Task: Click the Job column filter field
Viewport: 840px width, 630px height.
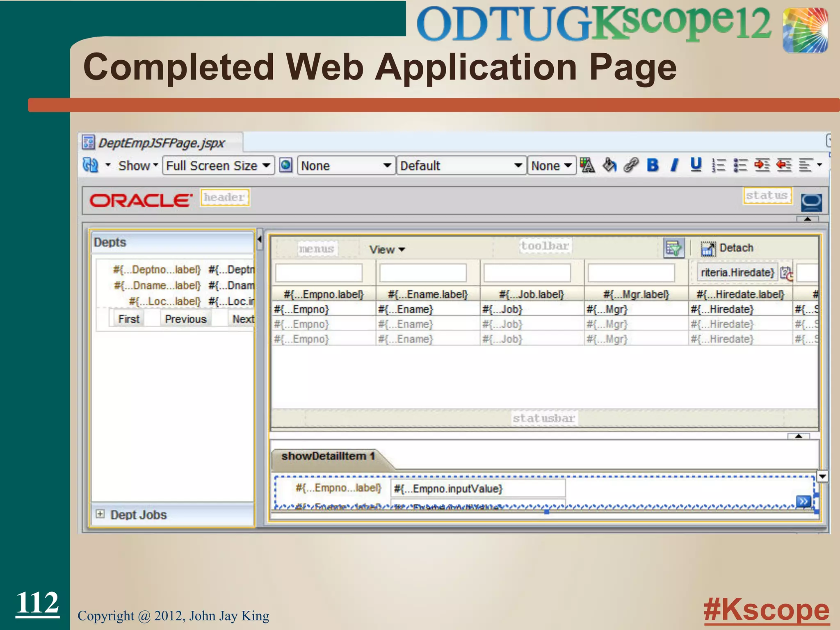Action: (x=527, y=273)
